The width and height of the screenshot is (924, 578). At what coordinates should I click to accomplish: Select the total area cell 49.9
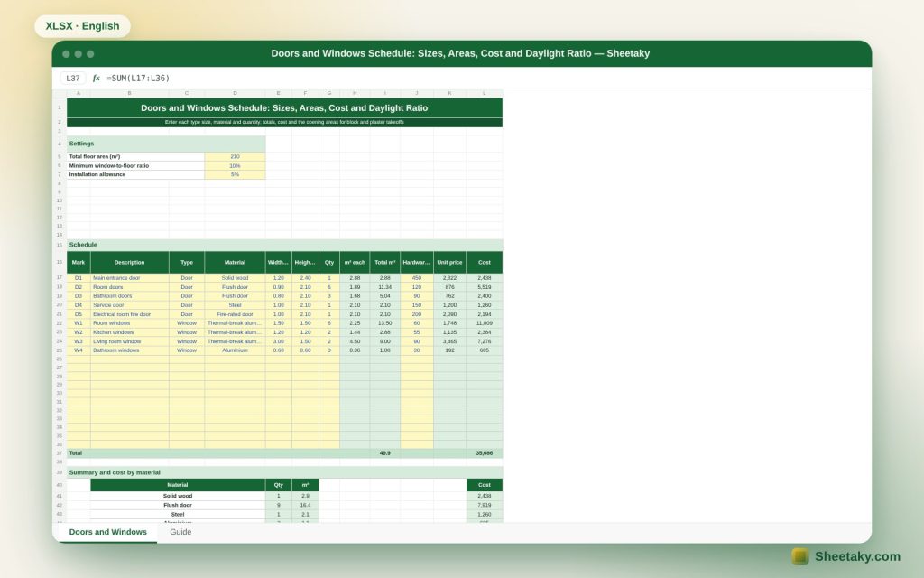click(384, 453)
